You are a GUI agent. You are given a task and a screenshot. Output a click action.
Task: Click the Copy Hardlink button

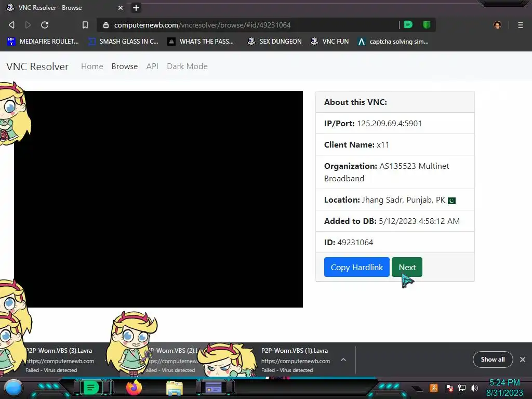(356, 267)
